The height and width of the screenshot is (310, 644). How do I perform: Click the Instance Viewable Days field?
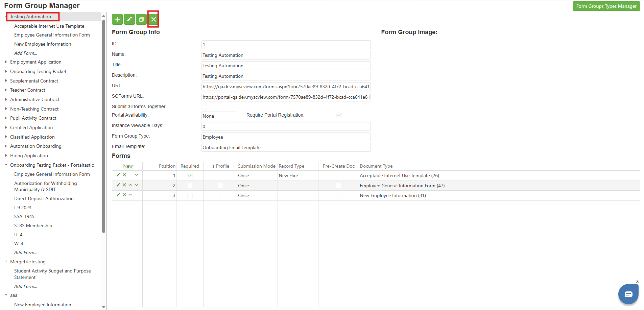pos(286,126)
